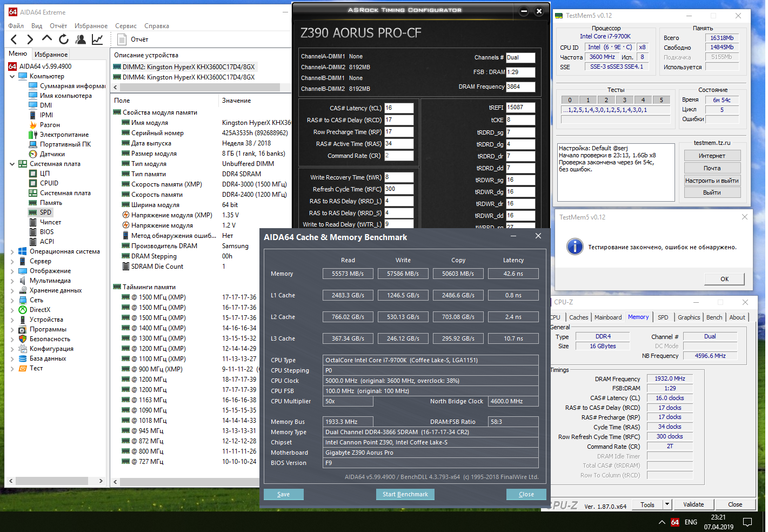Switch to the Caches tab in CPU-Z
This screenshot has height=532, width=768.
[578, 317]
